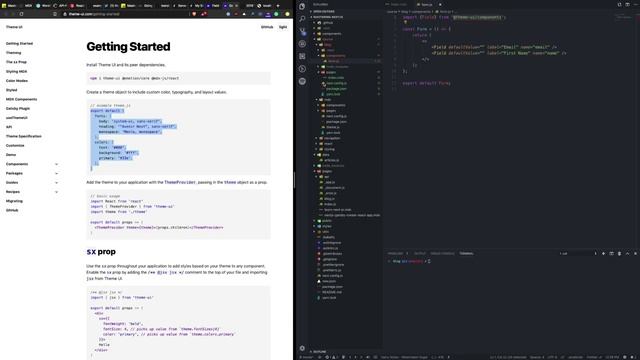Click the browser address bar
Screen dimensions: 640x360
(x=127, y=14)
